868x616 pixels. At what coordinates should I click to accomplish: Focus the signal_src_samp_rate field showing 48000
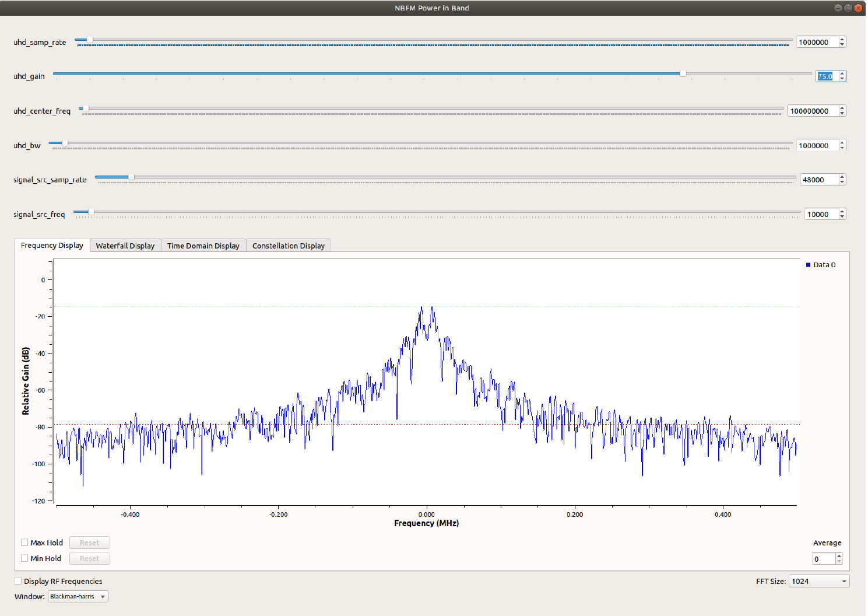click(820, 180)
